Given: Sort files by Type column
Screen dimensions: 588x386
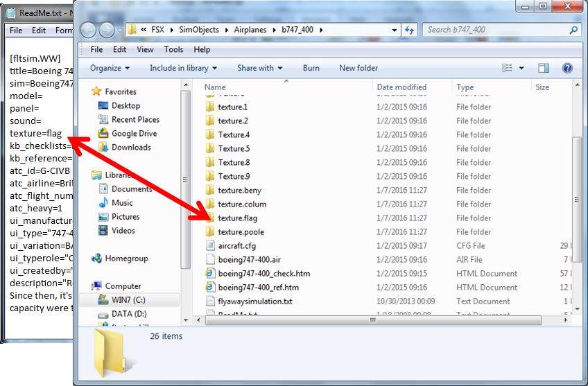Looking at the screenshot, I should tap(465, 87).
